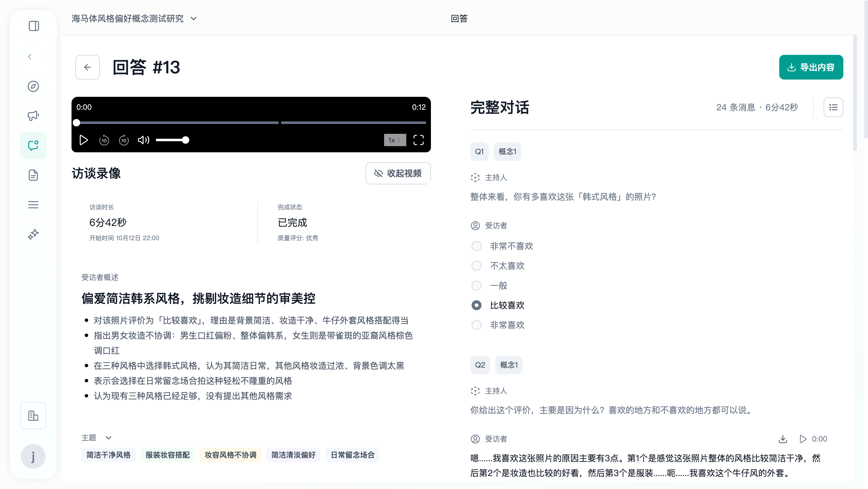Open the building organization icon

point(33,415)
